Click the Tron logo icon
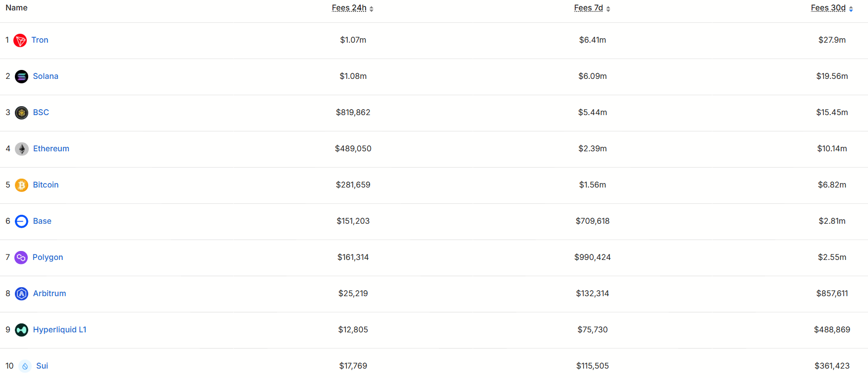This screenshot has height=378, width=868. point(20,40)
